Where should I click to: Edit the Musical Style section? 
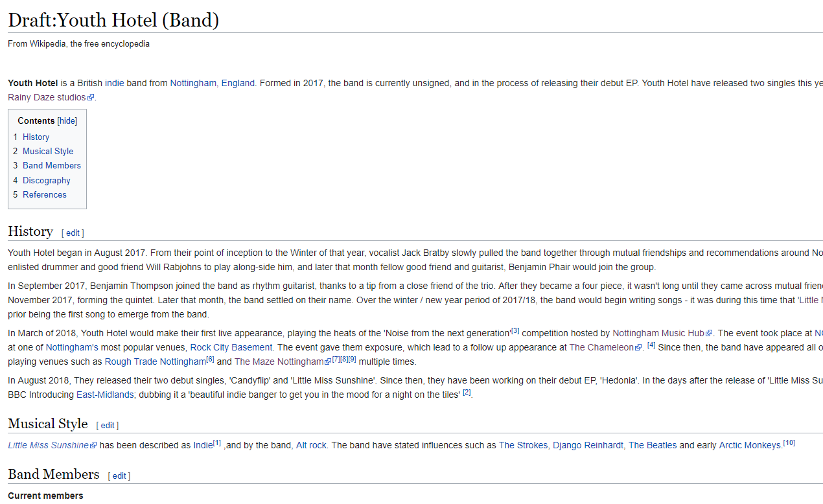pyautogui.click(x=108, y=425)
